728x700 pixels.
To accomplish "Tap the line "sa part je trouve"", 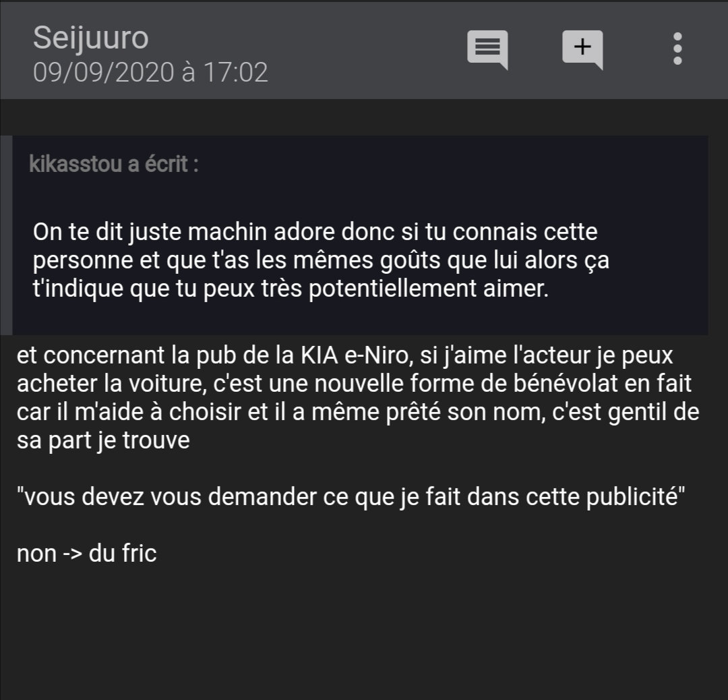I will [102, 441].
